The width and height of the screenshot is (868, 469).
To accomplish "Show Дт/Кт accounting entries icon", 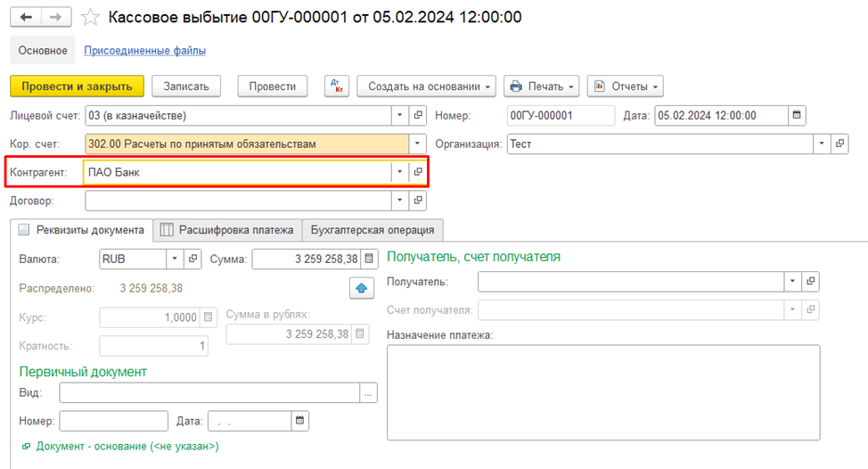I will [x=337, y=86].
